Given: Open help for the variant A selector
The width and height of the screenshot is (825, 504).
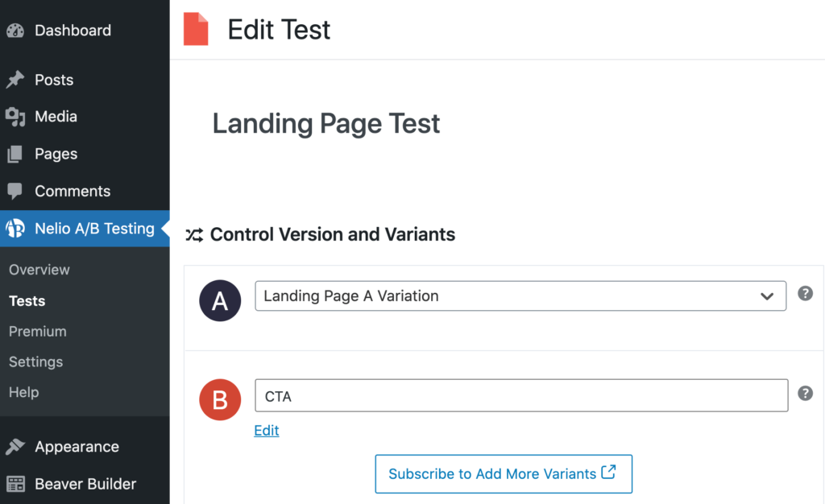Looking at the screenshot, I should pyautogui.click(x=805, y=294).
